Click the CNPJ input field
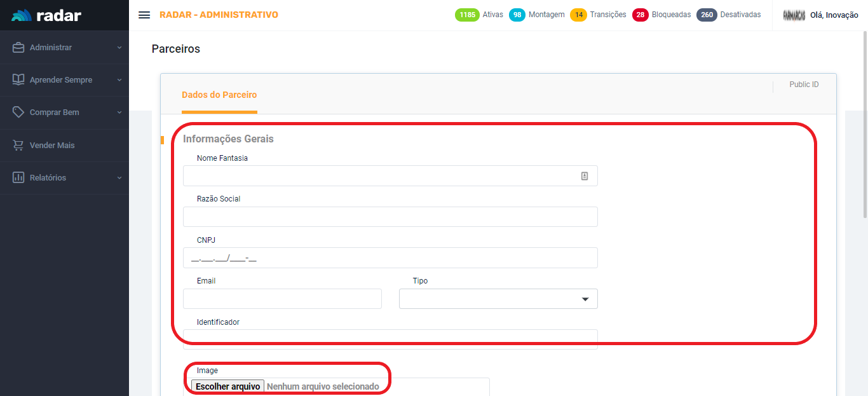The width and height of the screenshot is (868, 396). click(x=390, y=258)
